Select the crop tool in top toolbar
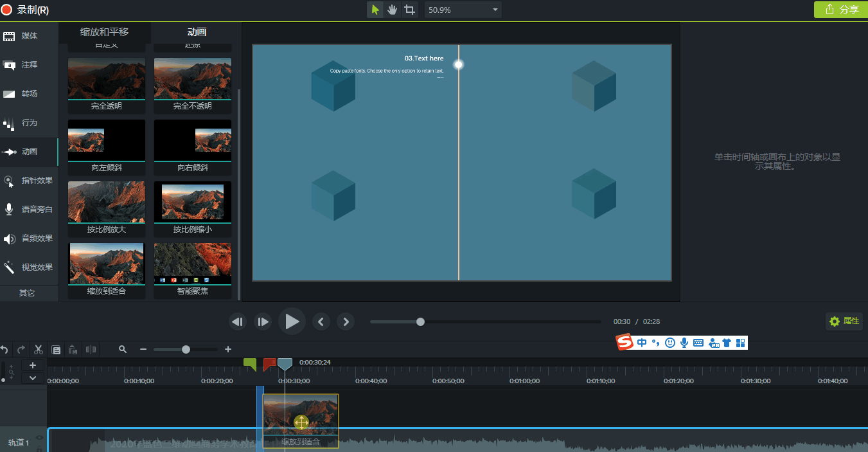The width and height of the screenshot is (868, 452). pyautogui.click(x=409, y=10)
